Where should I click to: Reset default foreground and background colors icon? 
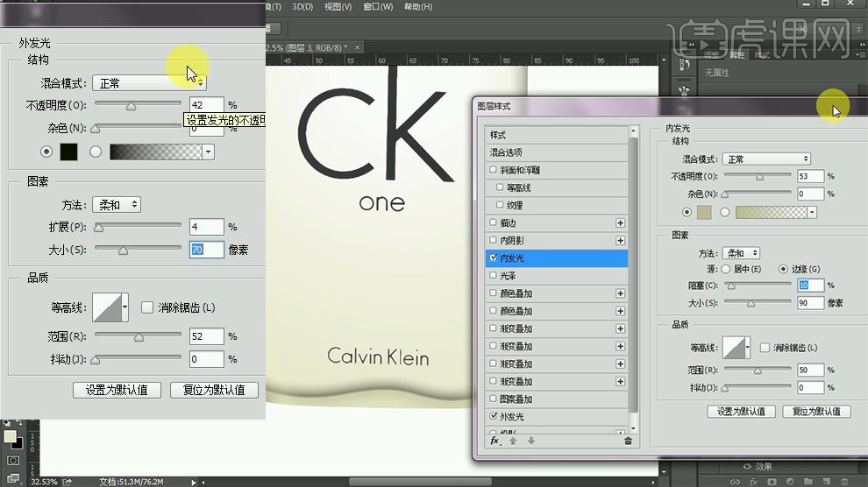pyautogui.click(x=7, y=423)
